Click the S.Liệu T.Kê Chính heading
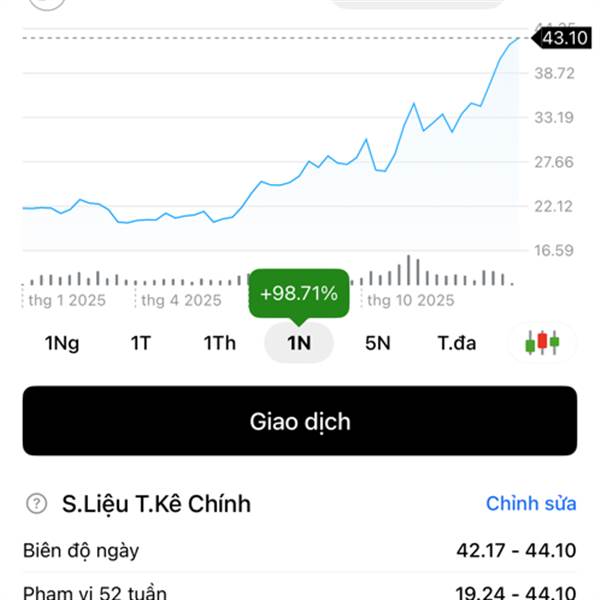This screenshot has height=600, width=600. (156, 503)
